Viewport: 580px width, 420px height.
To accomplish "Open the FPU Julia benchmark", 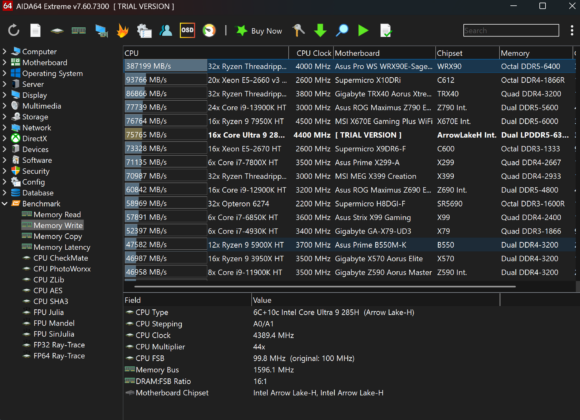I will pyautogui.click(x=48, y=312).
